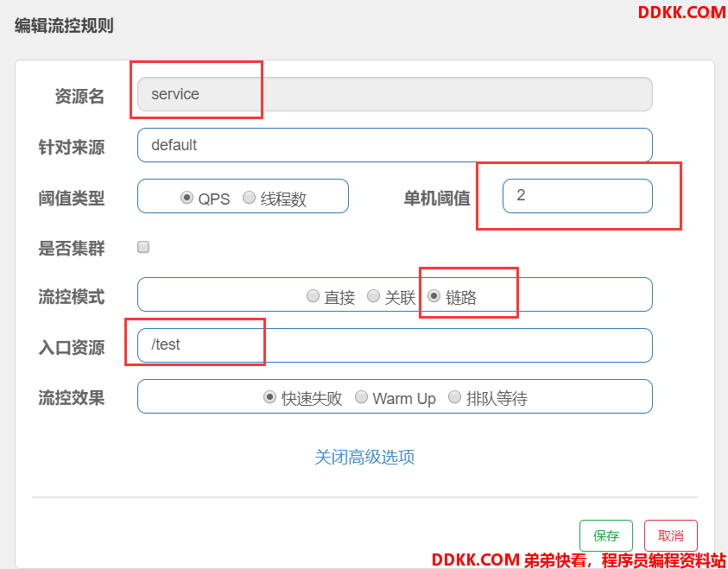Enable the 是否集群 checkbox

point(143,247)
